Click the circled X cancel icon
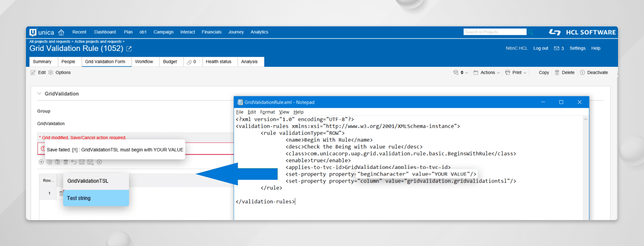The height and width of the screenshot is (246, 644). pos(99,162)
